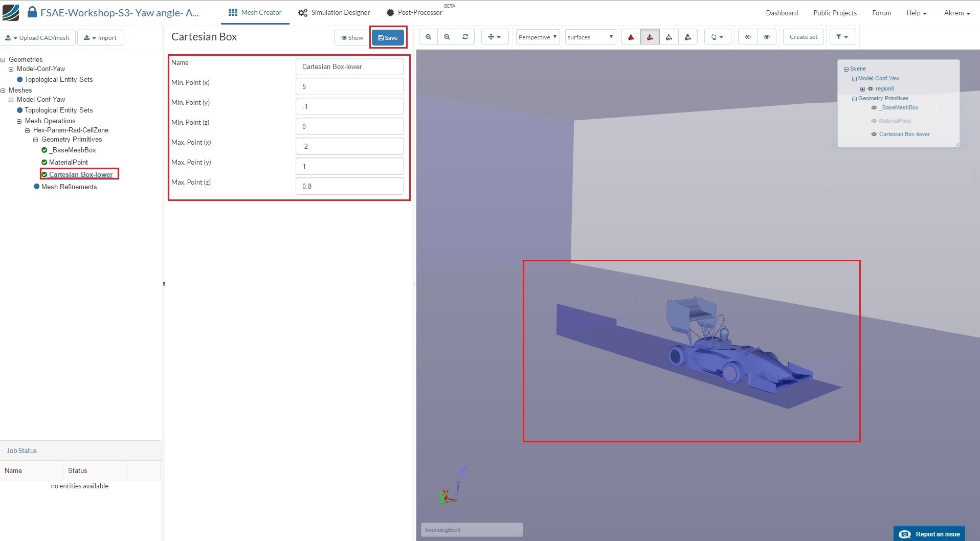Toggle visibility of _BaseMeshBox in scene tree

[874, 108]
